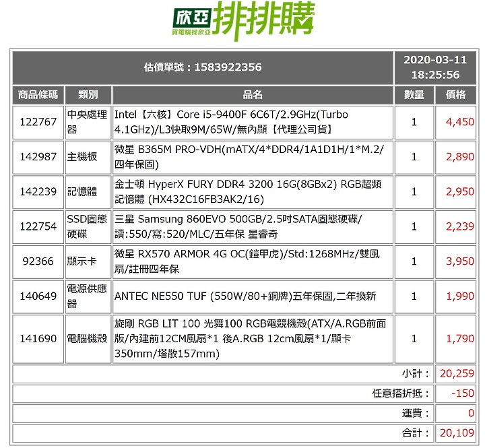Click the quantity 1 in the RX570 row
The width and height of the screenshot is (485, 448).
tap(414, 262)
